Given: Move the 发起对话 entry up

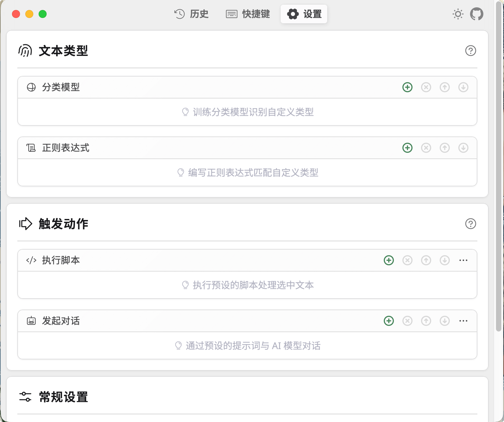Looking at the screenshot, I should pos(426,321).
